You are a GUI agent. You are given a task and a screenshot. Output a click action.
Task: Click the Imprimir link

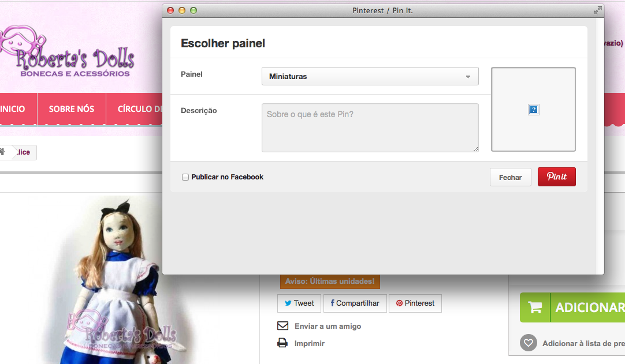(x=309, y=343)
